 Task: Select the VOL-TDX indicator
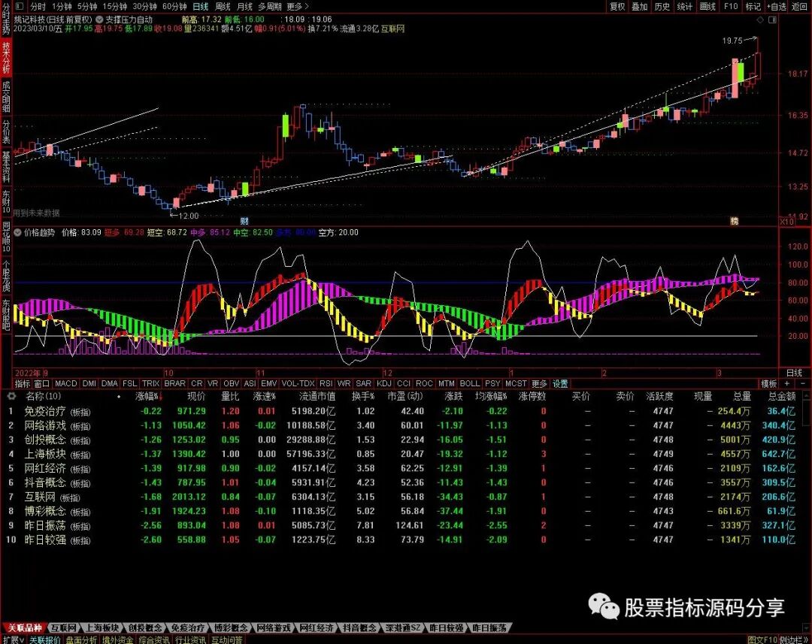[298, 383]
